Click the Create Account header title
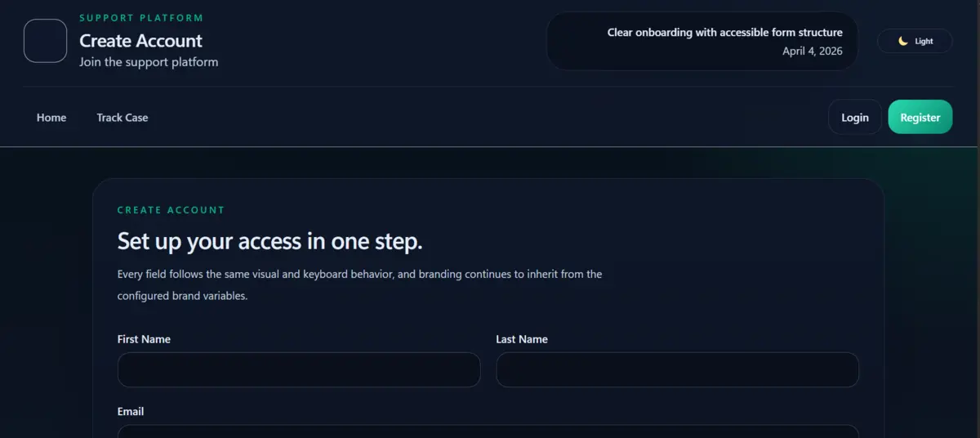Image resolution: width=980 pixels, height=438 pixels. point(140,41)
